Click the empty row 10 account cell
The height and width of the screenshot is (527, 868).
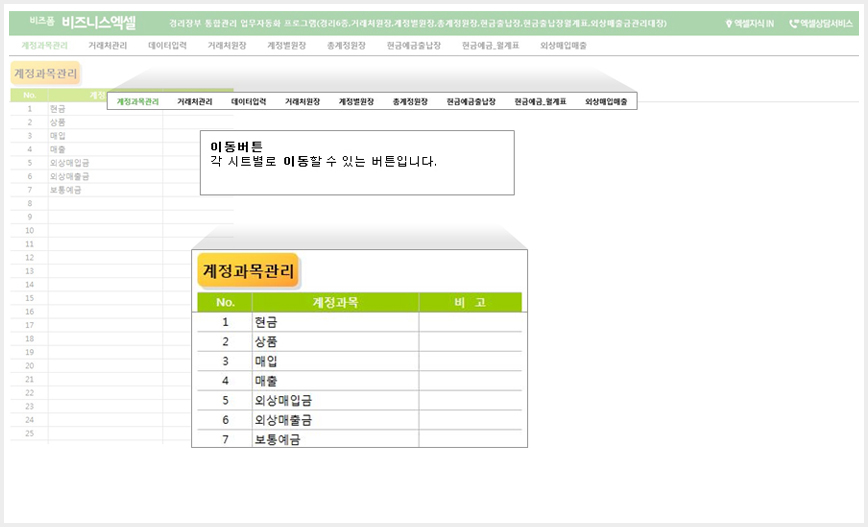point(105,230)
